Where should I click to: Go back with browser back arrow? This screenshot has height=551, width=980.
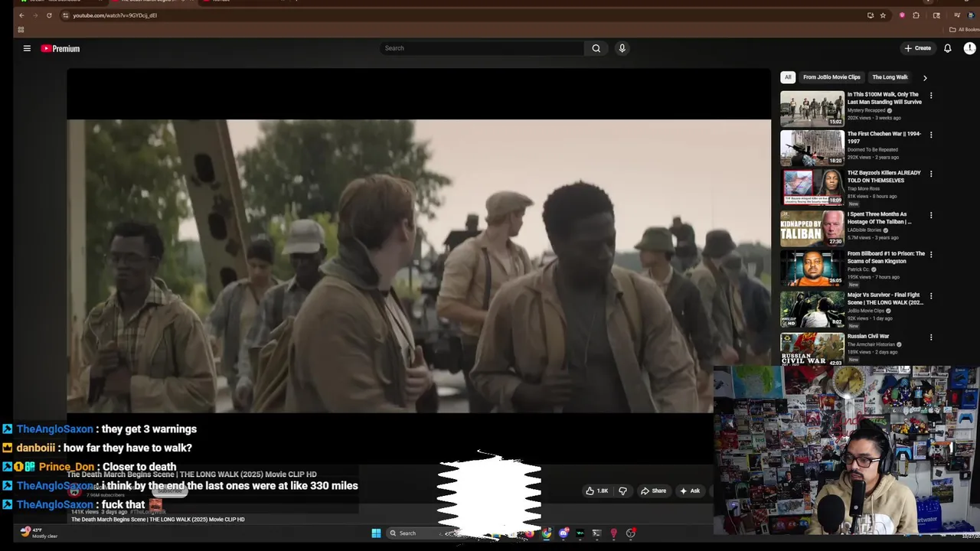[21, 15]
